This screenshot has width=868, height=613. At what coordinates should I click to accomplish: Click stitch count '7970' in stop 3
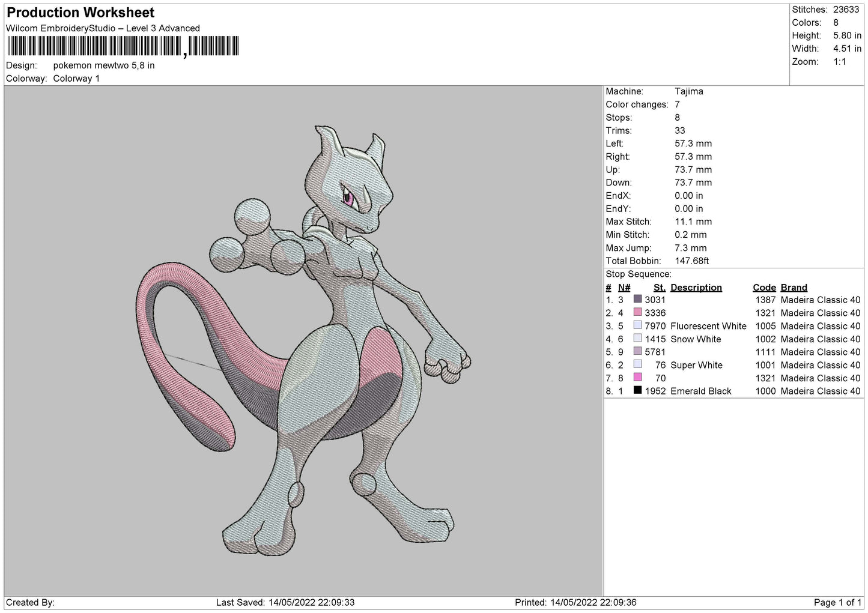(655, 326)
